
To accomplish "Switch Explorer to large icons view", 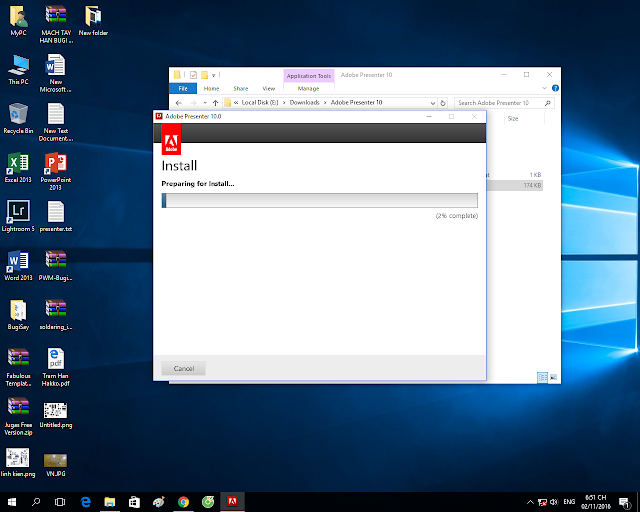I will pos(553,377).
